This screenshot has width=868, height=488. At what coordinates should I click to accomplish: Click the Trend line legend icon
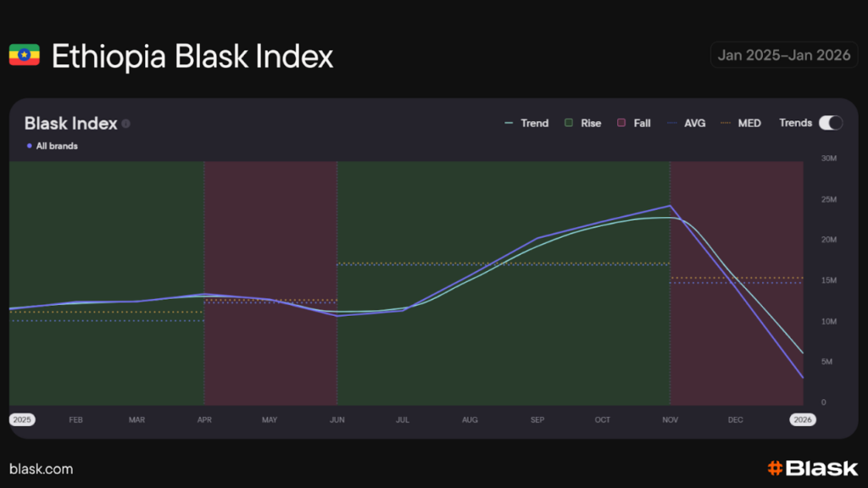pyautogui.click(x=509, y=124)
